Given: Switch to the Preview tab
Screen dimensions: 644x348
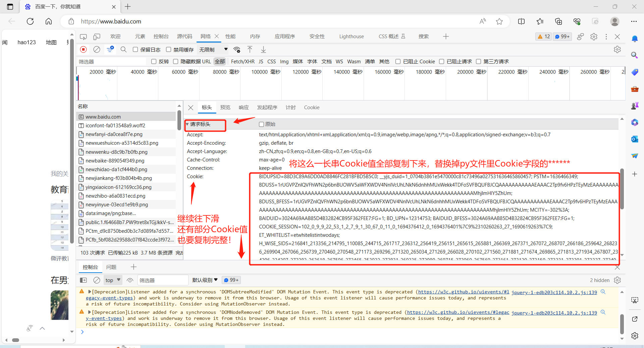Looking at the screenshot, I should click(x=225, y=108).
